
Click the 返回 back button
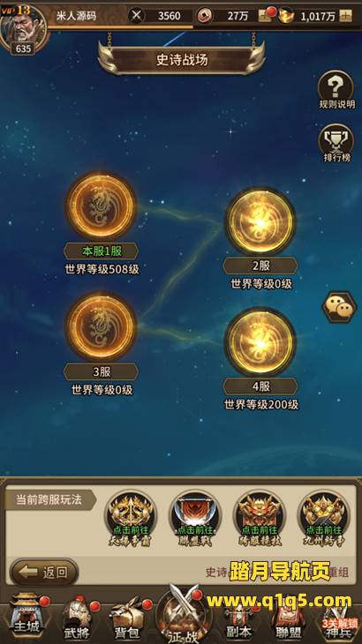44,572
